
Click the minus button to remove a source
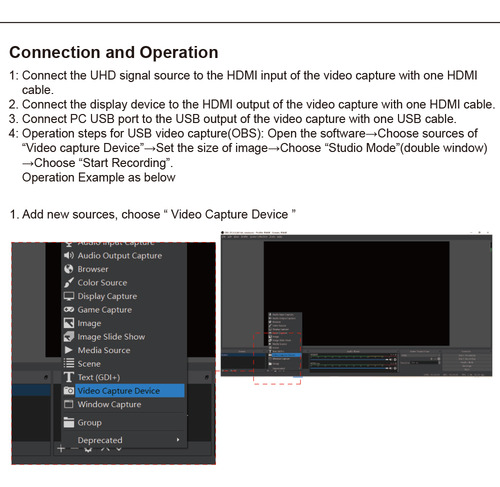pyautogui.click(x=74, y=449)
